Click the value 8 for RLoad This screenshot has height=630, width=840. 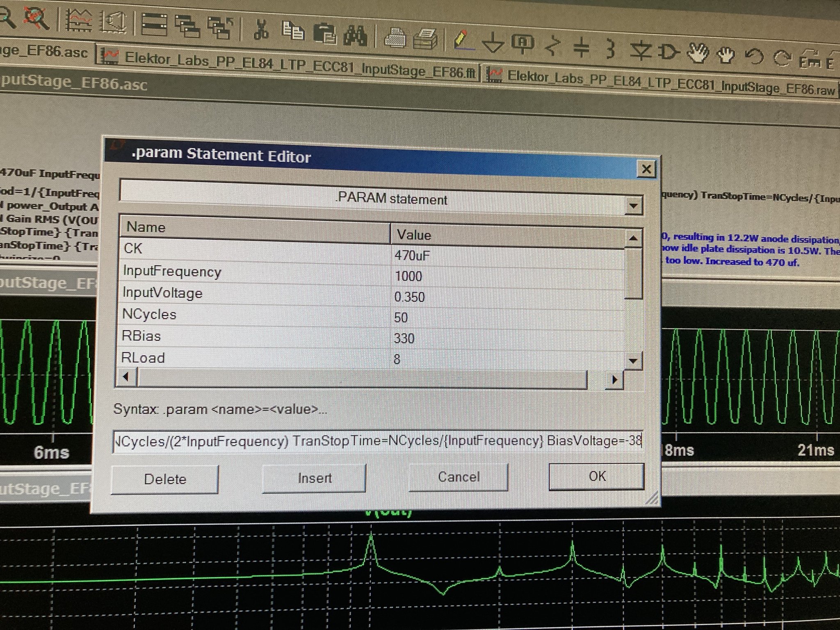coord(397,360)
